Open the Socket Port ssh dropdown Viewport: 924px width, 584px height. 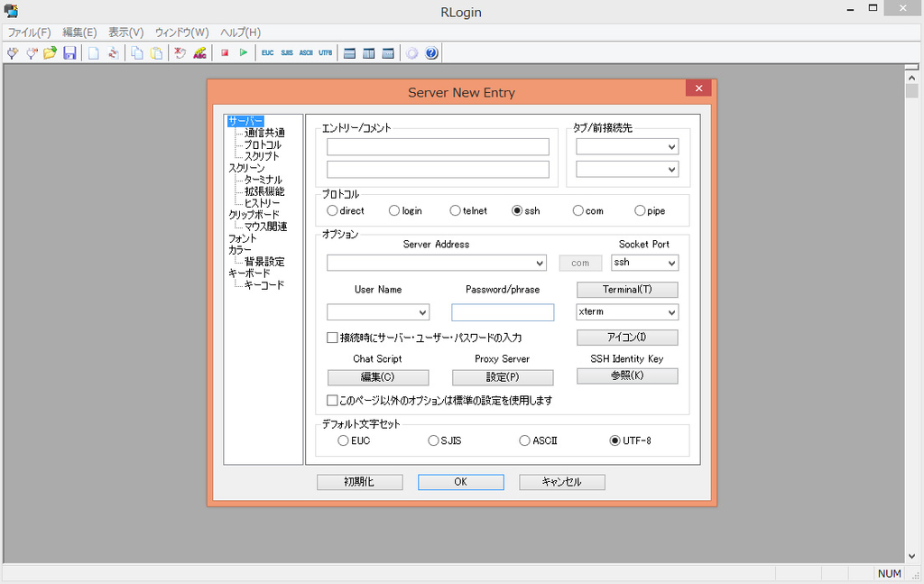[x=671, y=263]
